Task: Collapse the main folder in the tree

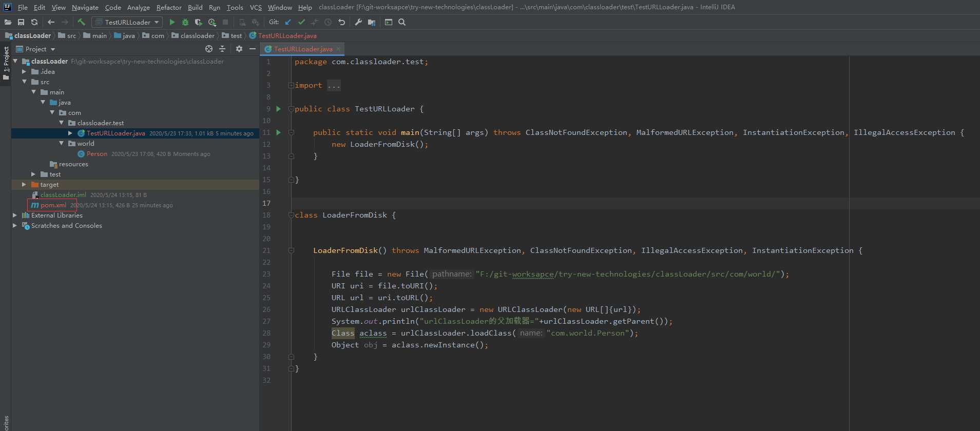Action: pyautogui.click(x=33, y=92)
